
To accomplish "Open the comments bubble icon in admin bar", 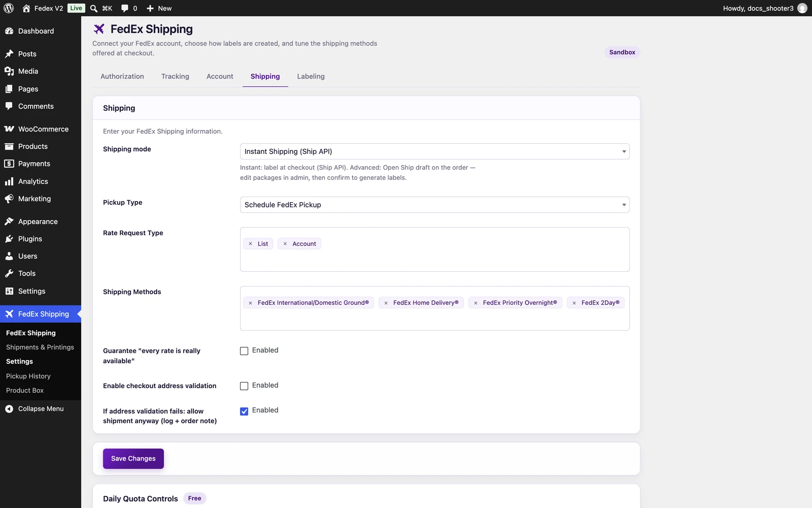I will click(x=125, y=8).
